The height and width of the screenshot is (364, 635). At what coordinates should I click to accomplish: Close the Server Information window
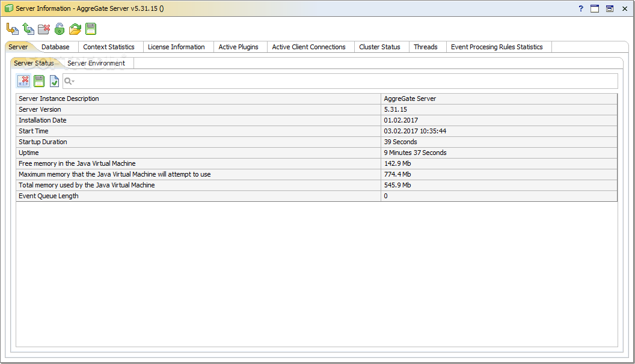624,8
